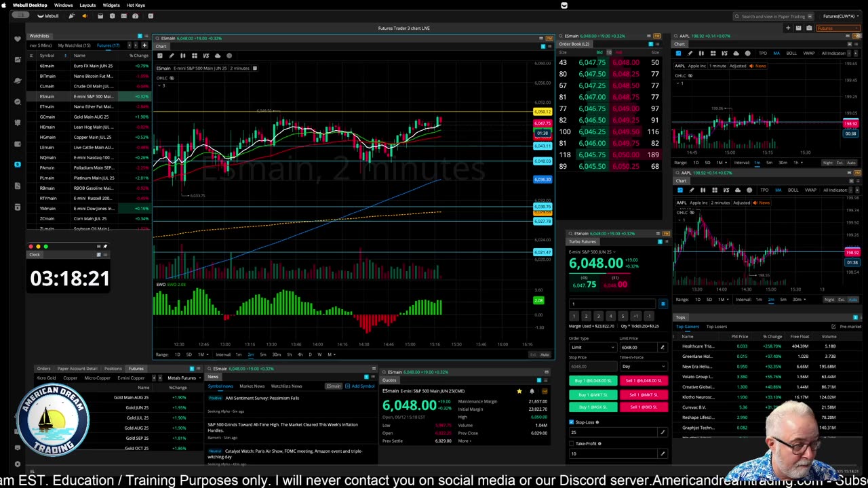This screenshot has width=868, height=488.
Task: Open the grid layout icon in ESmain chart
Action: [194, 56]
